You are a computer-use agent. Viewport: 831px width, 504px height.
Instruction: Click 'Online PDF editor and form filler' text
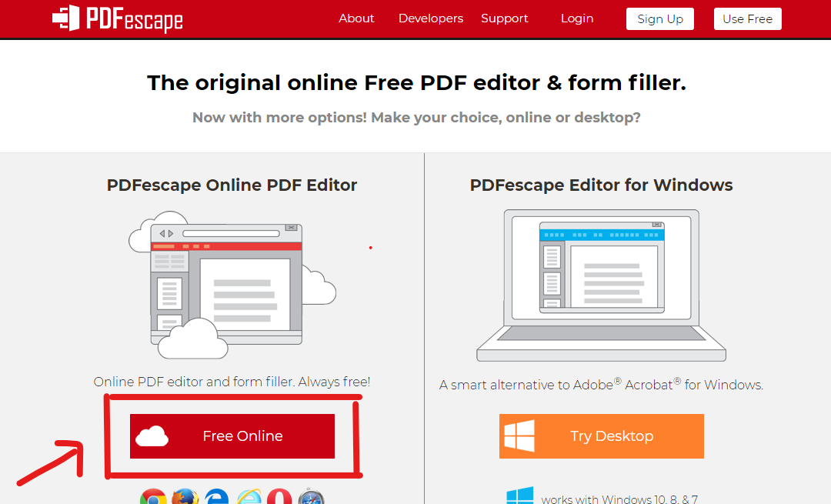(232, 382)
